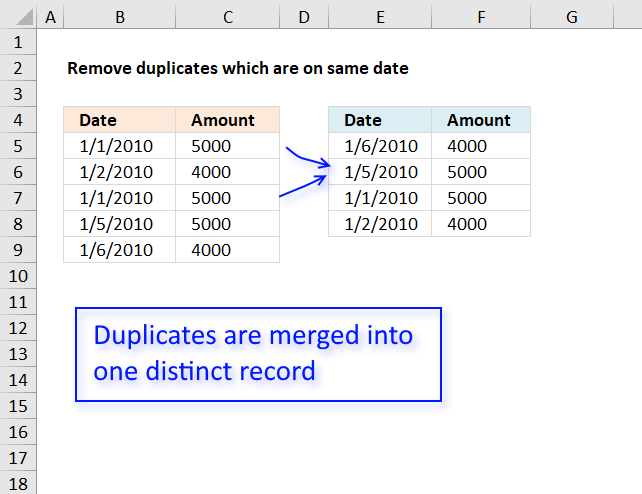Click the blue 'Date' header cell E4

(380, 120)
